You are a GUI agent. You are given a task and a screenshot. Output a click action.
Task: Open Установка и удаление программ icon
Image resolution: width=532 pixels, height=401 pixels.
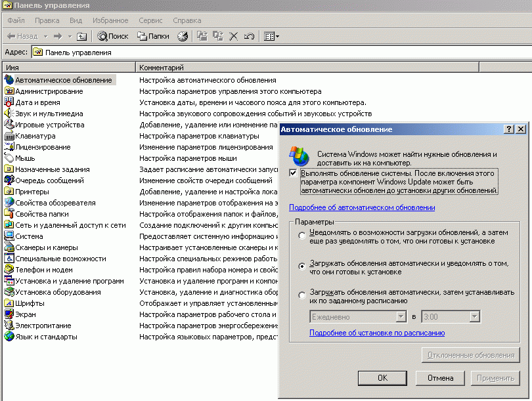pos(9,281)
